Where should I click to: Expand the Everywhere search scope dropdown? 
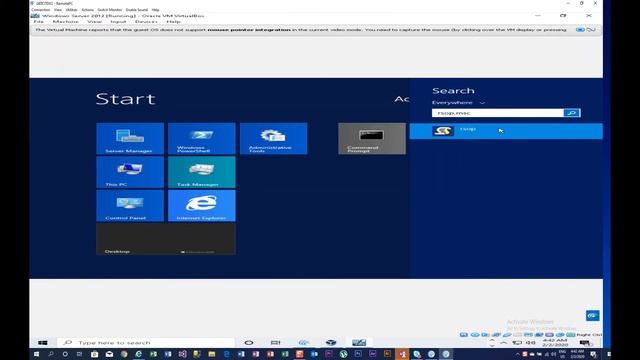pyautogui.click(x=458, y=102)
